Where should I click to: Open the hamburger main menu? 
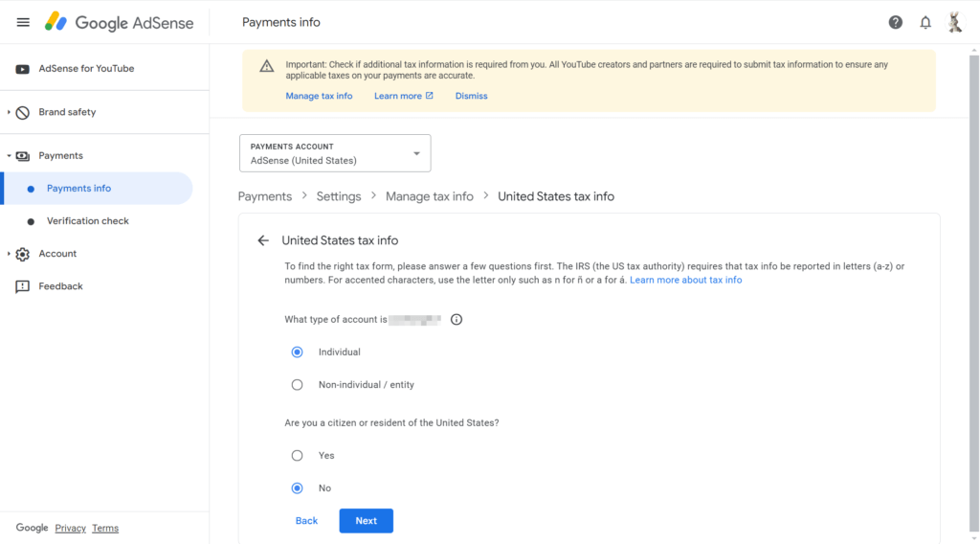(23, 23)
